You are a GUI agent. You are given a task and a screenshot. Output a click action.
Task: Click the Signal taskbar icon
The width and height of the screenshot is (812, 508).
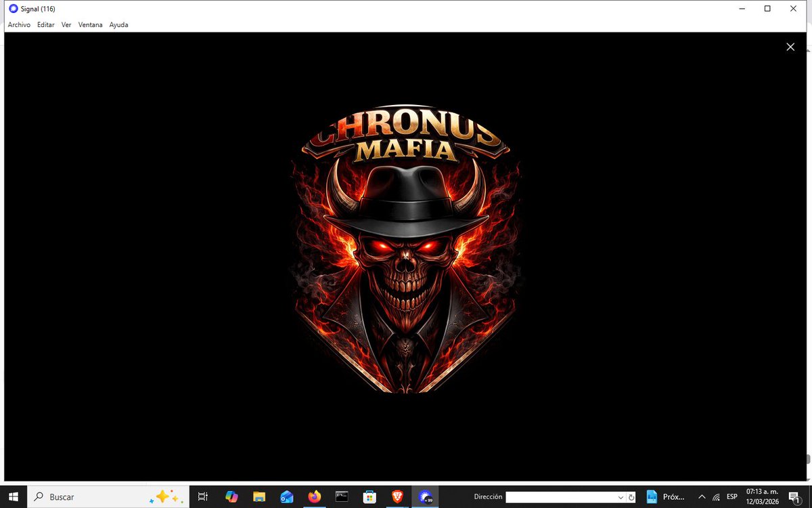click(426, 496)
